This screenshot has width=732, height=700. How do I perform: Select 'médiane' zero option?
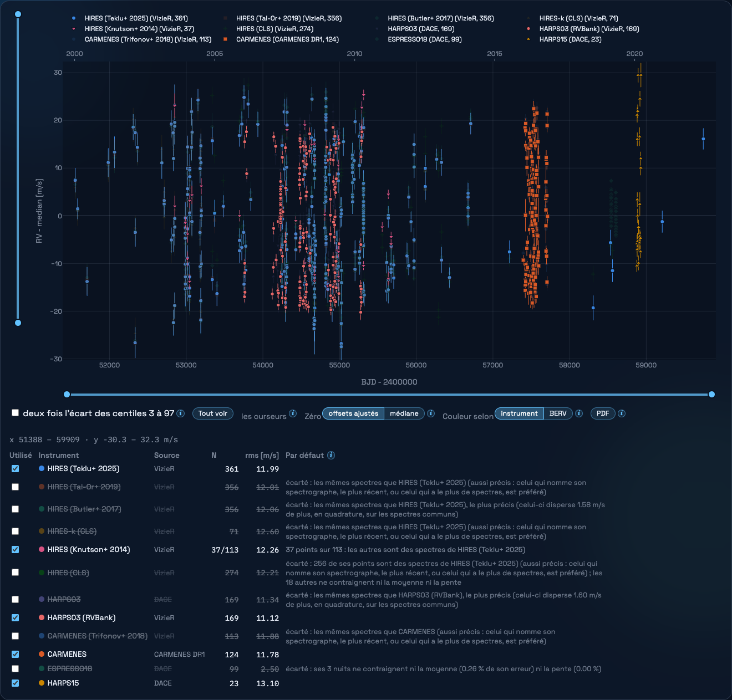click(x=404, y=413)
